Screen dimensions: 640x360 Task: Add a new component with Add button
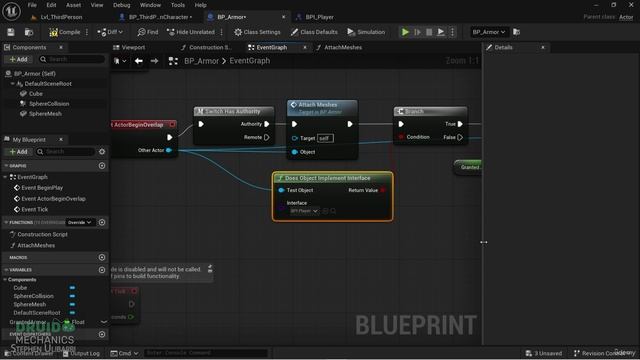click(x=19, y=59)
